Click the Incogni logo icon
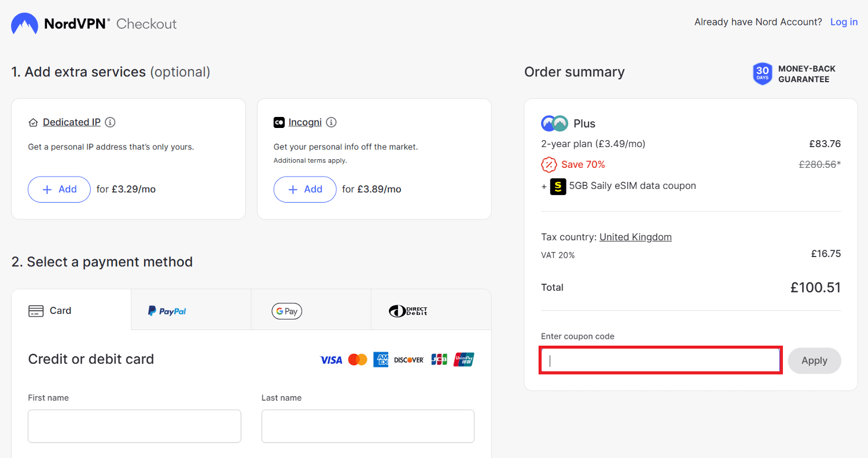Image resolution: width=868 pixels, height=458 pixels. point(279,123)
